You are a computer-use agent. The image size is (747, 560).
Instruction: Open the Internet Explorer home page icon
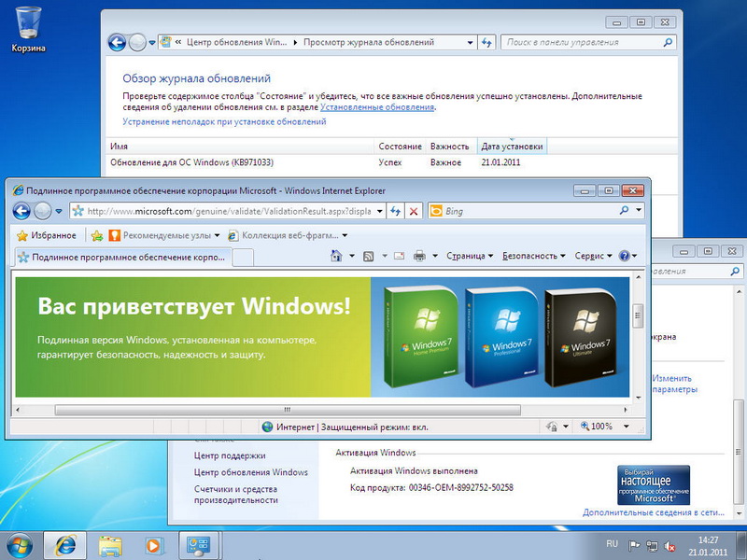[336, 256]
